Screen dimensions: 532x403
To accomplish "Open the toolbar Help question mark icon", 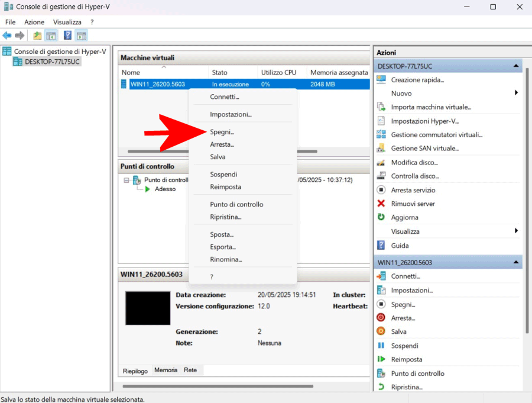I will 67,35.
